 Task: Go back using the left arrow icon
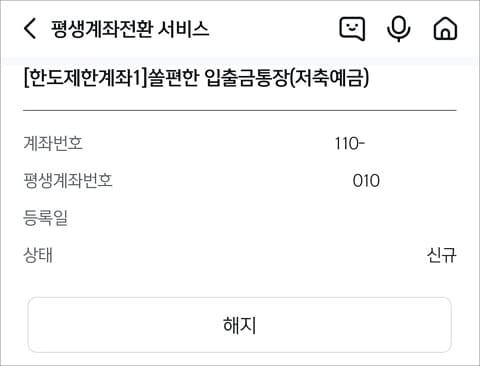[30, 29]
